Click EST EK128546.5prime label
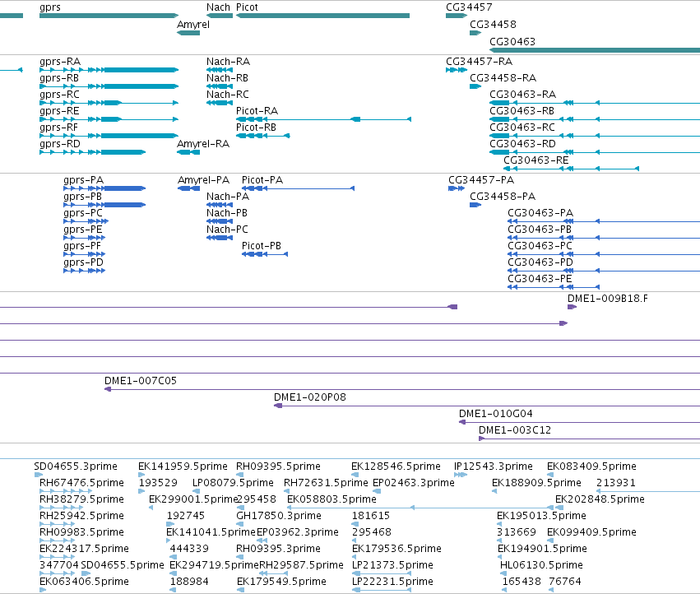 (x=396, y=466)
